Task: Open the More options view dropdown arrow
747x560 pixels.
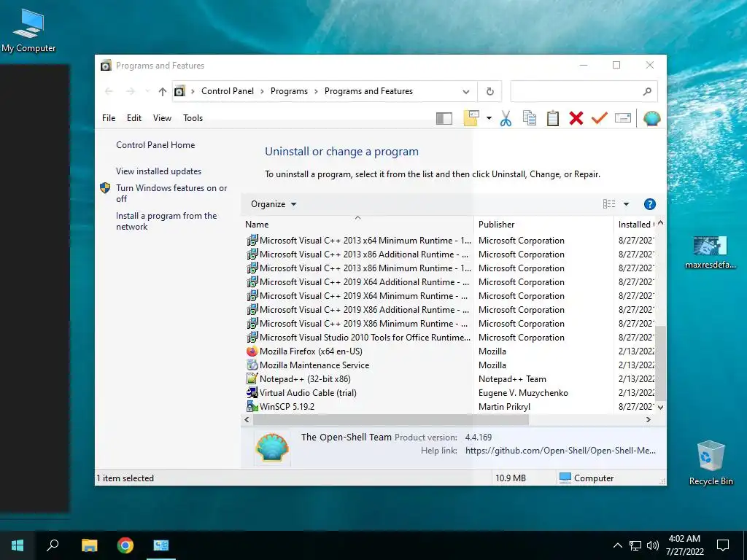Action: (626, 204)
